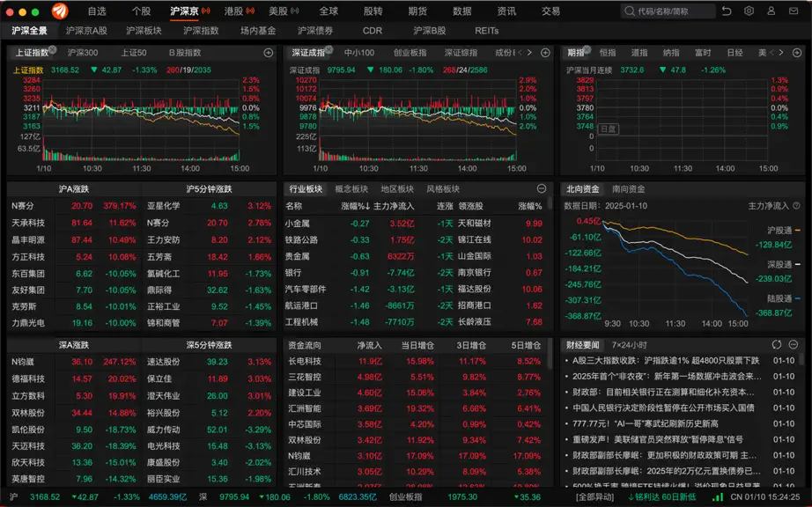This screenshot has width=812, height=507.
Task: Click the back arrow icon in top bar
Action: (727, 11)
